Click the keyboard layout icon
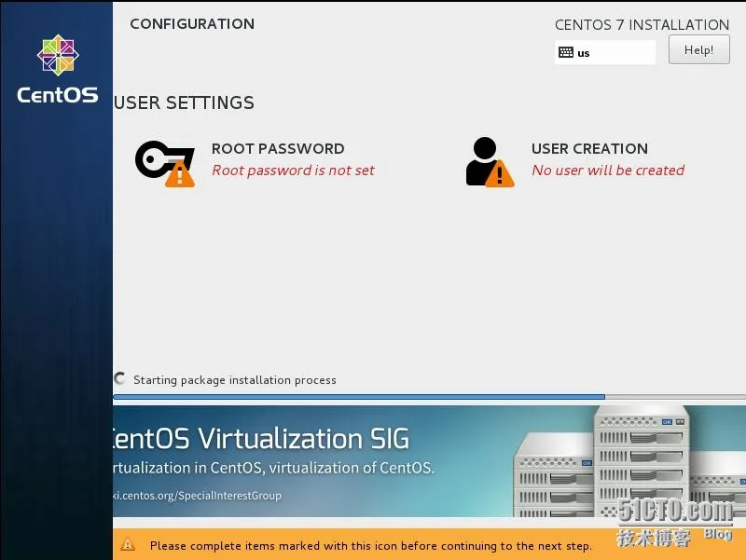 tap(566, 52)
